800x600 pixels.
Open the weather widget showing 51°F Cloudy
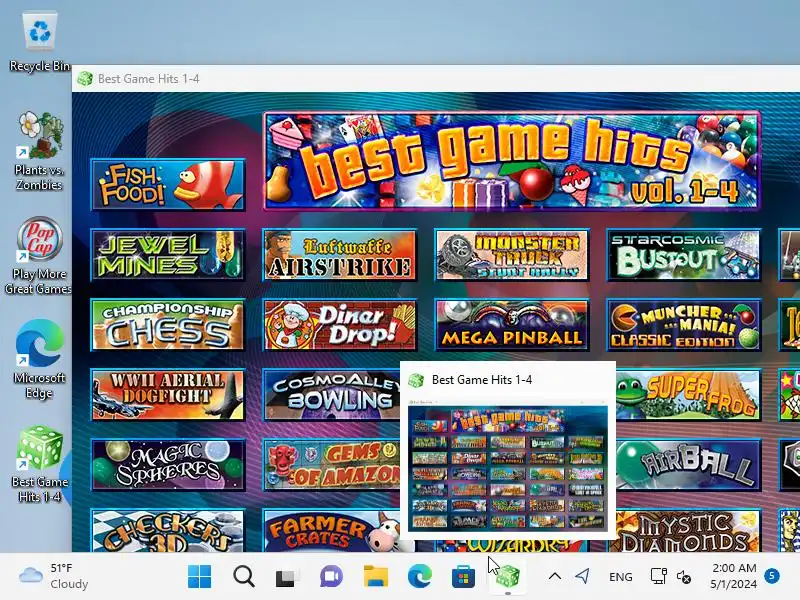point(53,576)
